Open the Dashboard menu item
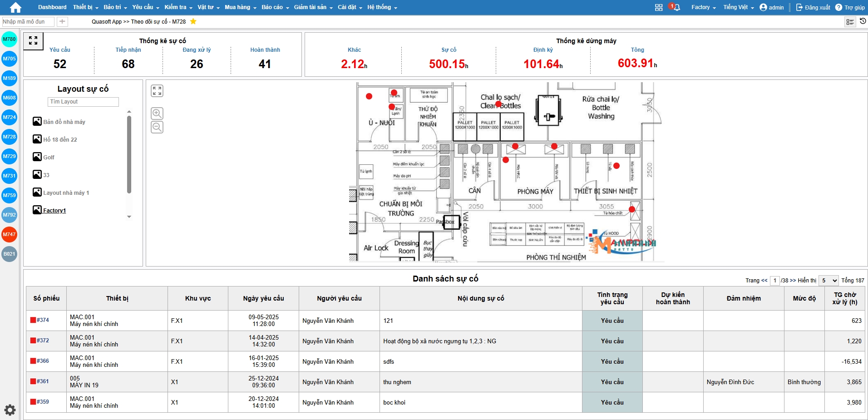 (x=52, y=7)
